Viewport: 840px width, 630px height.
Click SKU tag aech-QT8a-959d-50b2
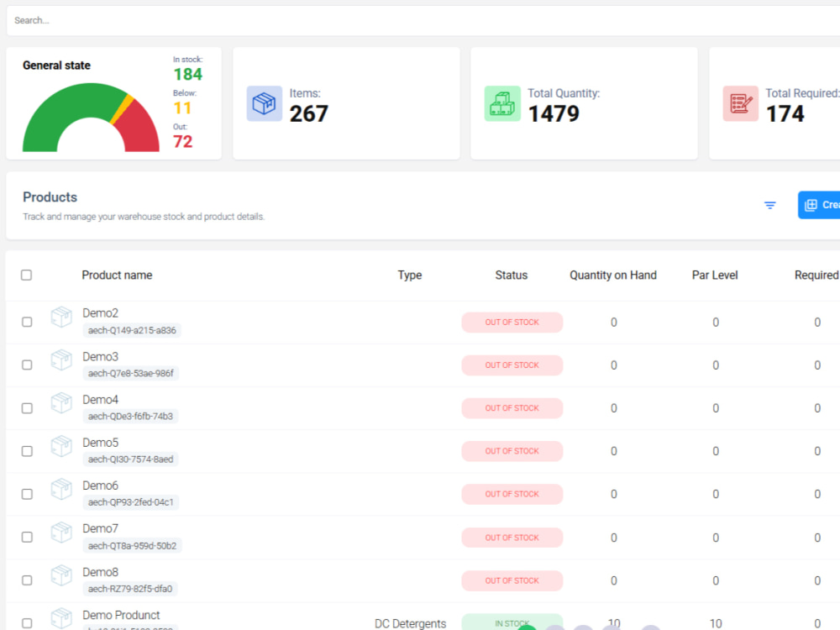pyautogui.click(x=133, y=546)
